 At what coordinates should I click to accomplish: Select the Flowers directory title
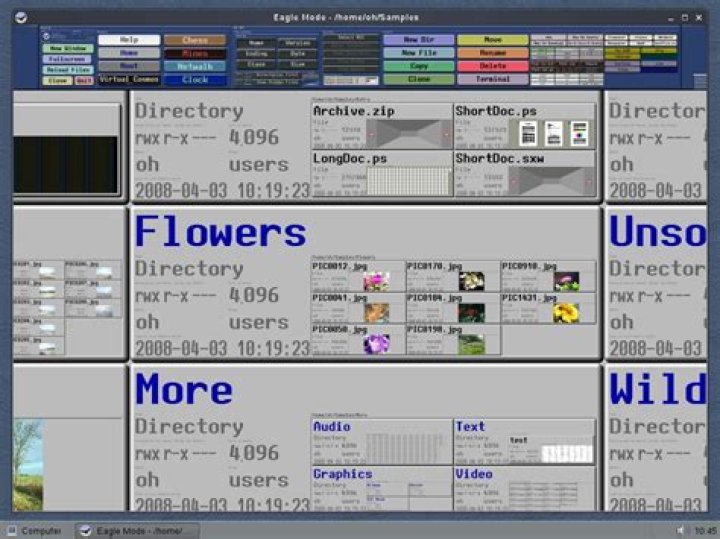(x=220, y=231)
